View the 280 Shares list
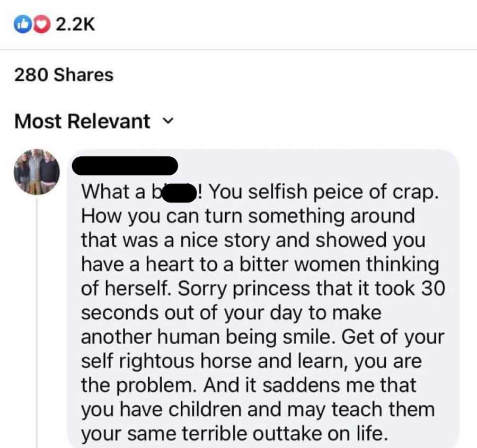This screenshot has height=448, width=477. coord(64,75)
